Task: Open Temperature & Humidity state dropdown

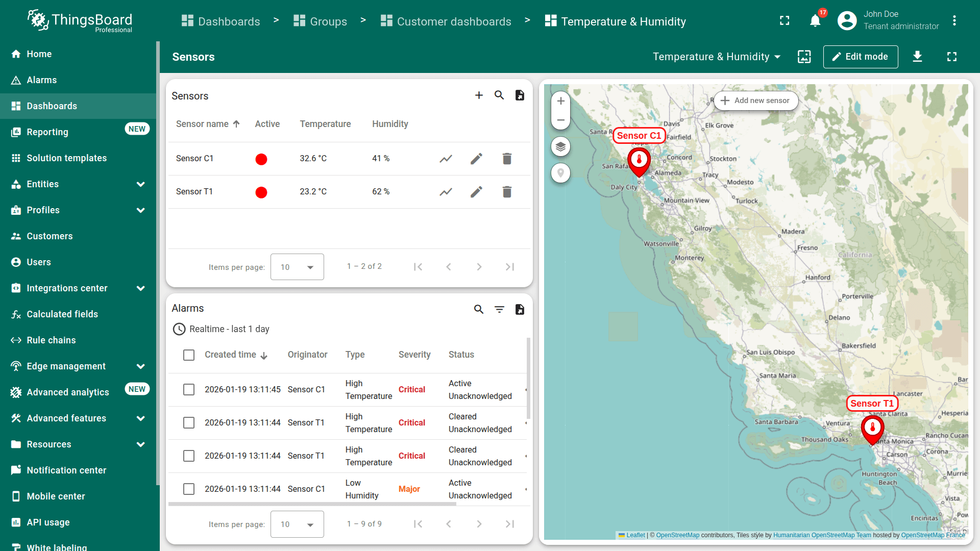Action: pyautogui.click(x=716, y=57)
